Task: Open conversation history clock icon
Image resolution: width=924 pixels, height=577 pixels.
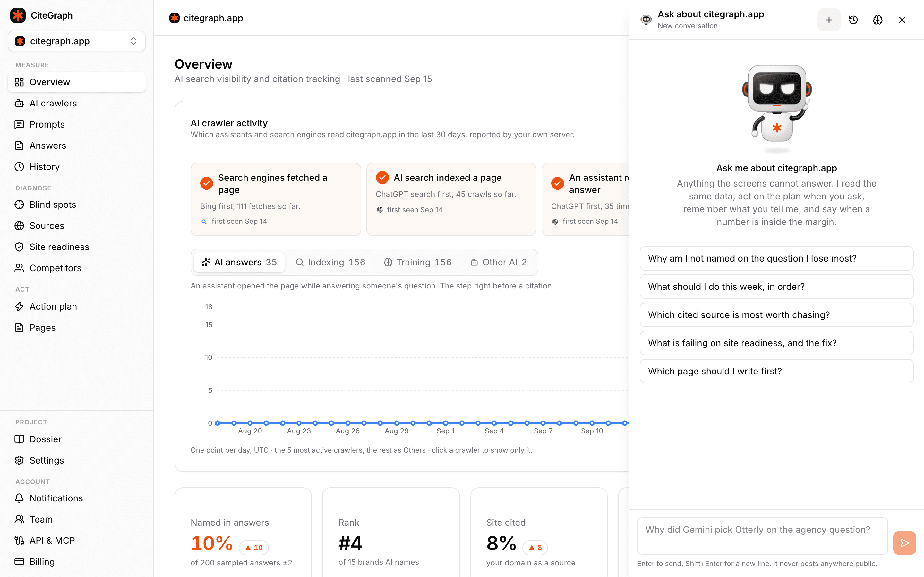Action: [x=853, y=20]
